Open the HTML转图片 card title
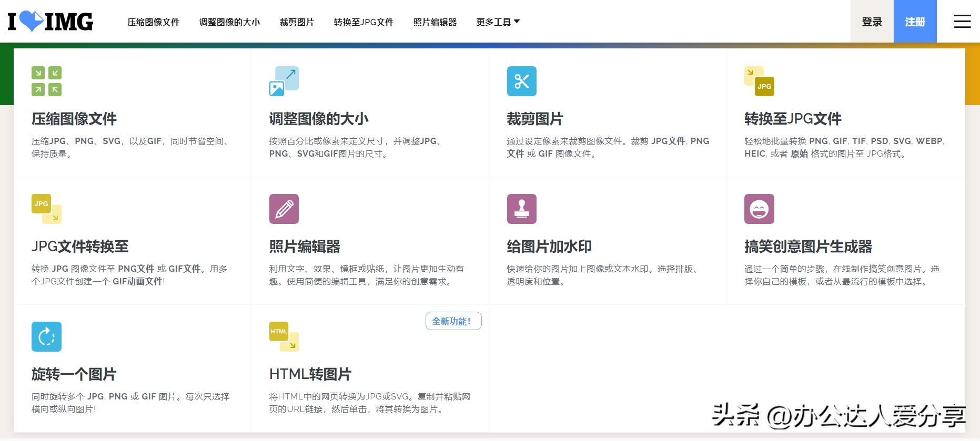This screenshot has width=980, height=441. point(310,374)
